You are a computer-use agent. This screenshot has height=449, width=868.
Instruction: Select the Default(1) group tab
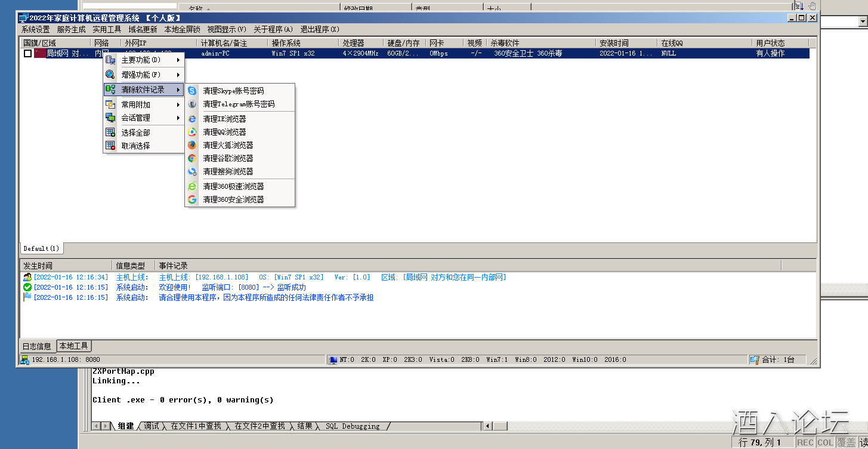41,248
